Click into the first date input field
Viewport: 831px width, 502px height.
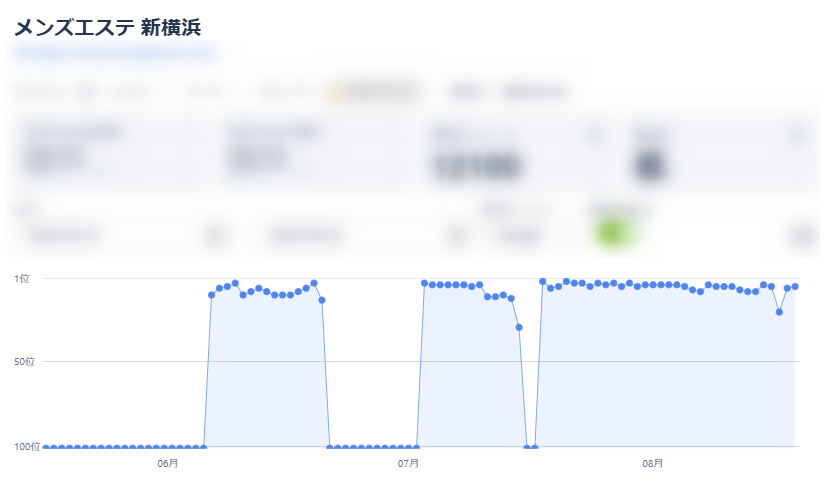[110, 236]
